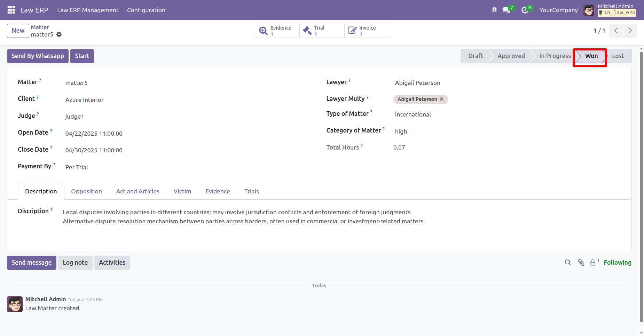Show help tooltip for Payment By
Viewport: 644px width, 336px height.
tap(54, 165)
